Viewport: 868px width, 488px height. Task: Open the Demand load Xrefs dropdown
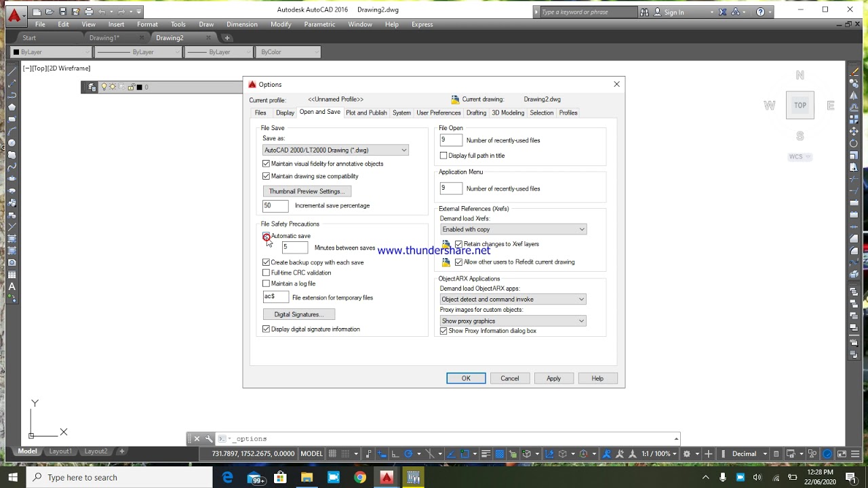(513, 229)
